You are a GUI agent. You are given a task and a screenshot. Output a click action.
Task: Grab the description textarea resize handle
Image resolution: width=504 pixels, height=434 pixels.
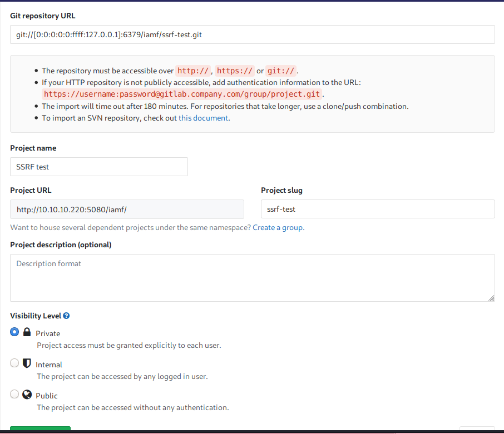coord(491,298)
